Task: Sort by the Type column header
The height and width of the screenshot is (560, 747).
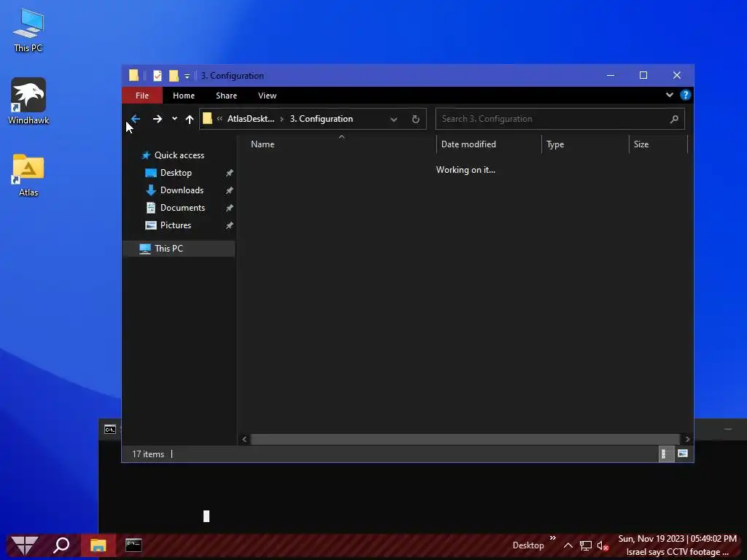Action: coord(585,144)
